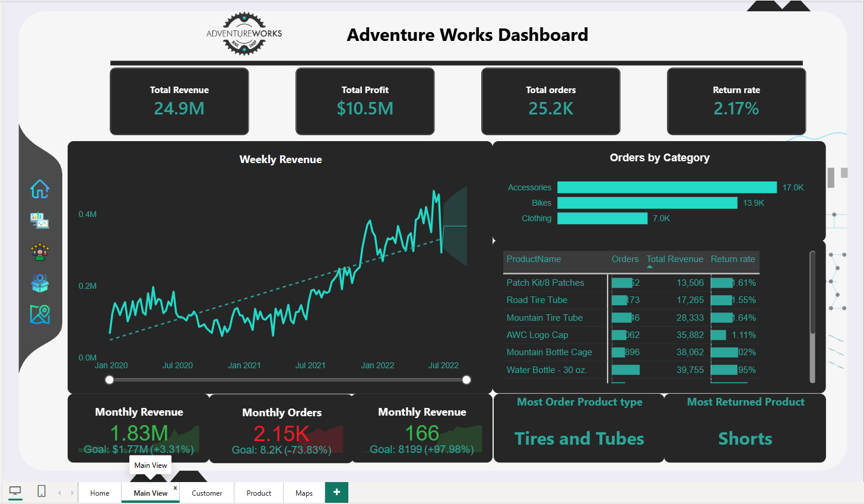The image size is (864, 504).
Task: Select the Clothing bar in Orders by Category
Action: 602,218
